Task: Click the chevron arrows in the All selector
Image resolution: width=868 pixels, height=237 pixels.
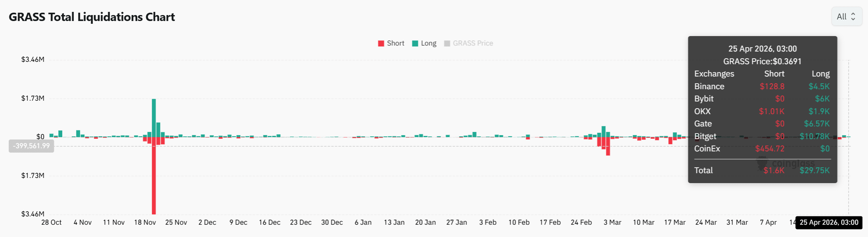Action: tap(853, 17)
